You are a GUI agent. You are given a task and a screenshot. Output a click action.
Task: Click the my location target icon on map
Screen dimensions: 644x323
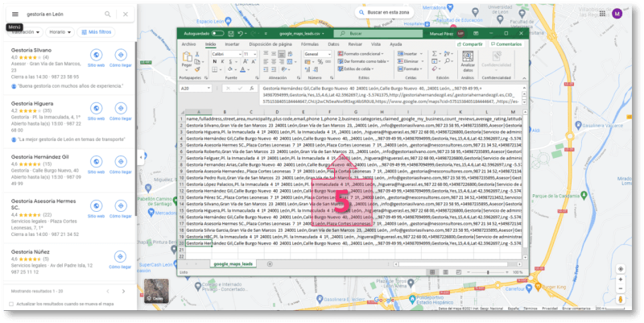click(621, 269)
